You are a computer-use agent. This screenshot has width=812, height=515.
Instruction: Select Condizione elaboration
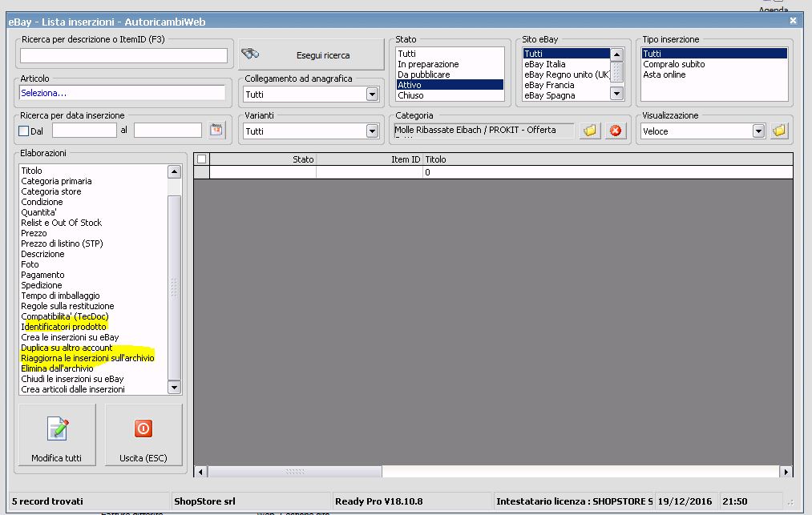point(93,202)
